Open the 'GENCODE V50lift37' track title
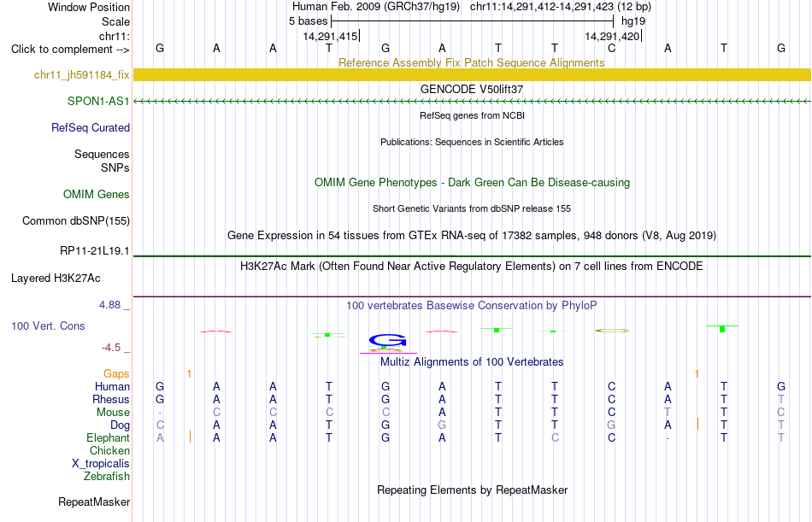Viewport: 812px width, 522px height. (472, 89)
